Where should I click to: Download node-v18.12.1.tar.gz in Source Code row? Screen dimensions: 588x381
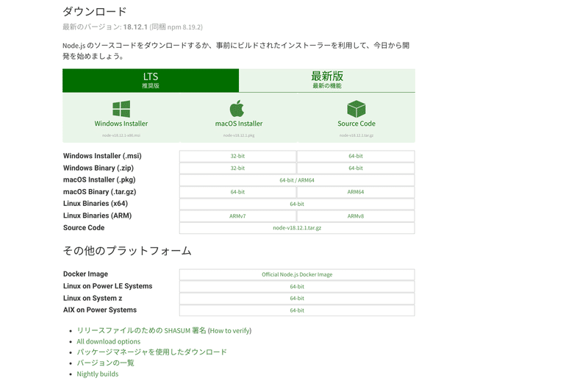click(297, 228)
